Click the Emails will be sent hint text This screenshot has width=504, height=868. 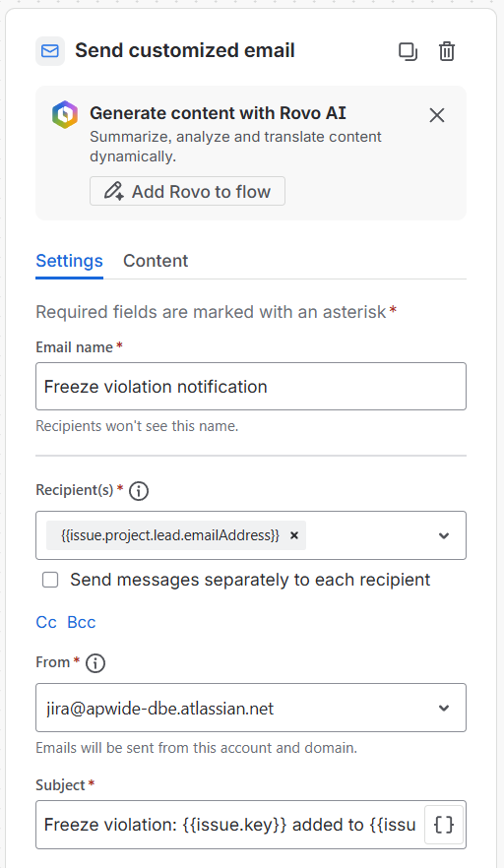tap(197, 748)
